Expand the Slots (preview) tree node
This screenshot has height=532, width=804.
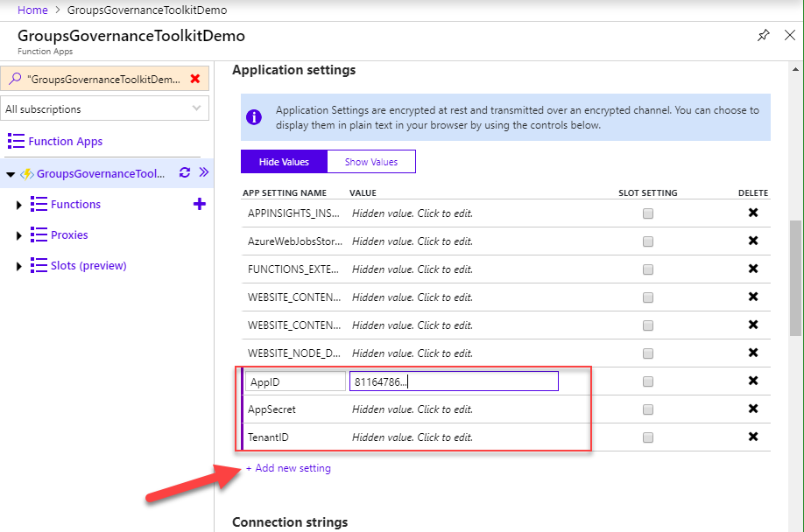[19, 266]
